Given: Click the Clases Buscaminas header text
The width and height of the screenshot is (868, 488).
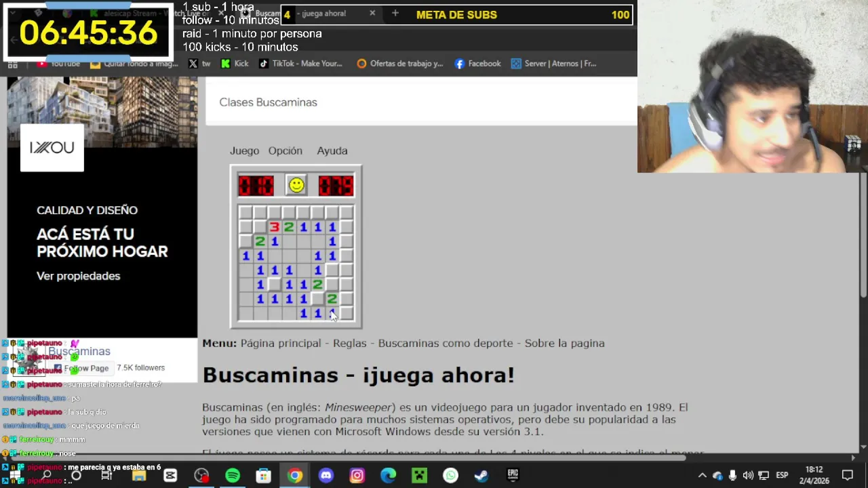Looking at the screenshot, I should click(x=268, y=102).
